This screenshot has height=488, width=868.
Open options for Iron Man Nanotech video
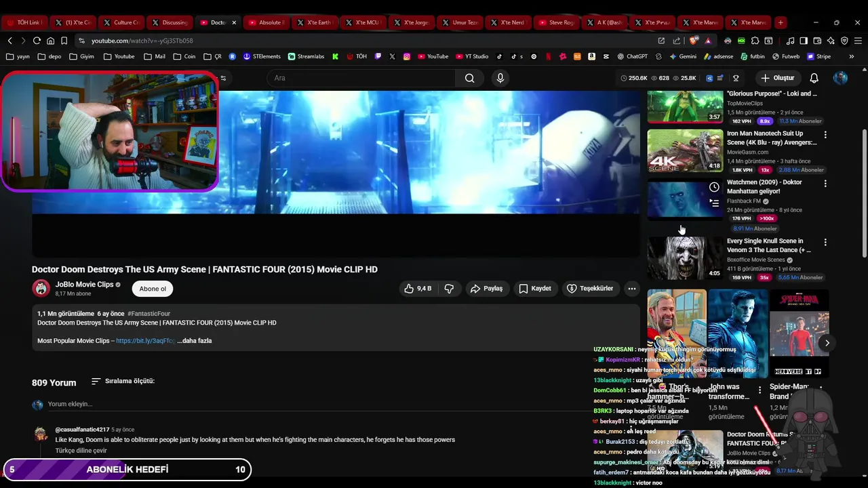(825, 134)
